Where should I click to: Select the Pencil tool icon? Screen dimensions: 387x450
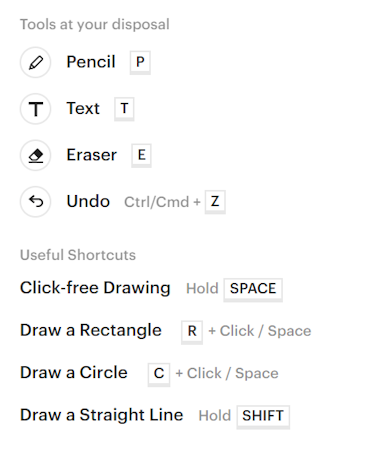(x=35, y=62)
